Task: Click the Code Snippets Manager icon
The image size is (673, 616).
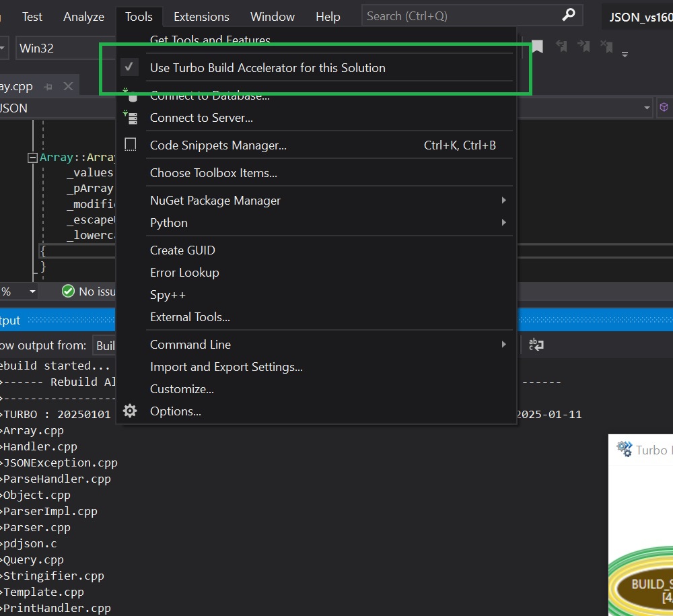Action: coord(131,145)
